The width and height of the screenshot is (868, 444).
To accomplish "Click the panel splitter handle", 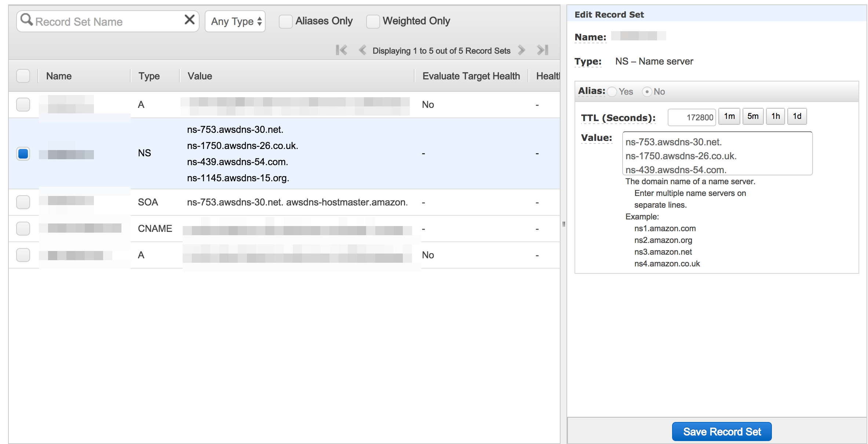I will coord(564,224).
